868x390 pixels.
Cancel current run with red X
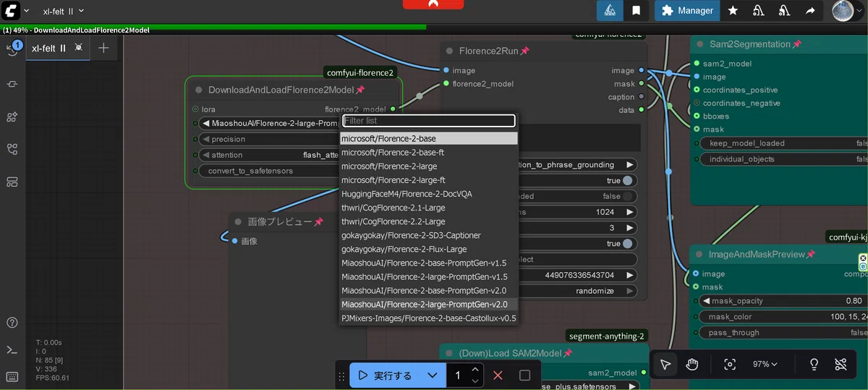[x=498, y=376]
